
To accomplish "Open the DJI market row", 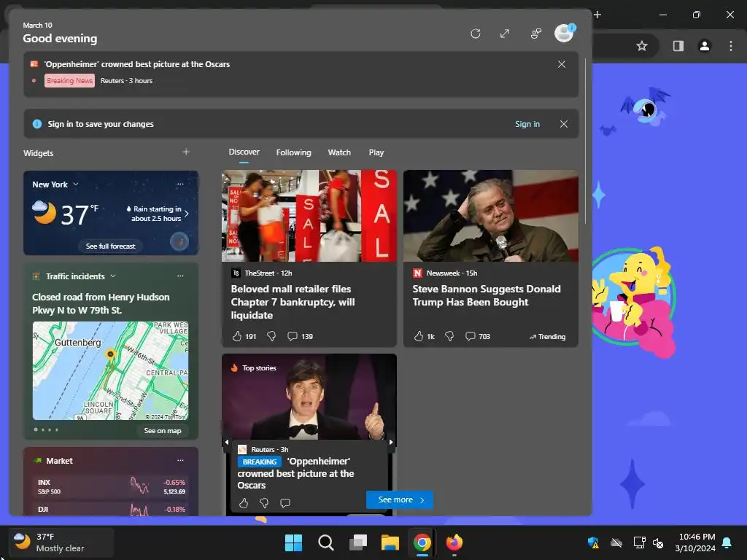I will [111, 509].
